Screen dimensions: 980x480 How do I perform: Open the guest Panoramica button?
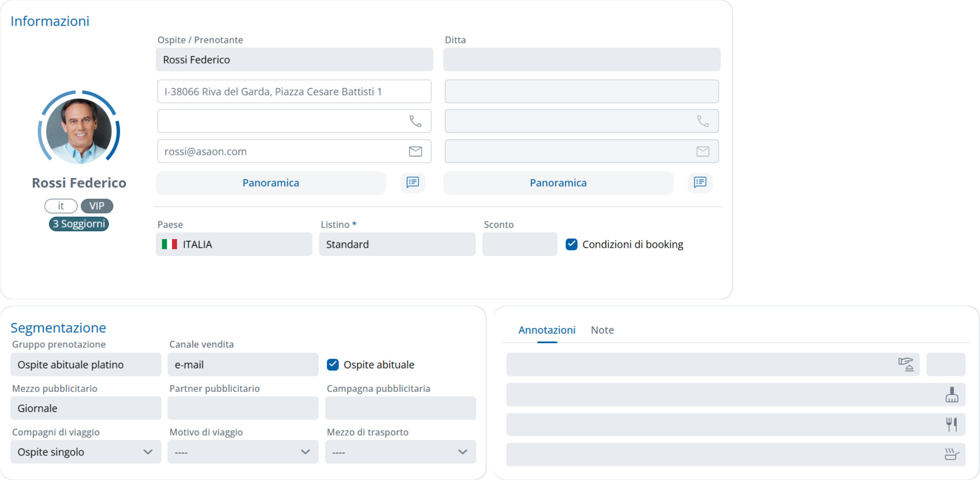[x=271, y=183]
